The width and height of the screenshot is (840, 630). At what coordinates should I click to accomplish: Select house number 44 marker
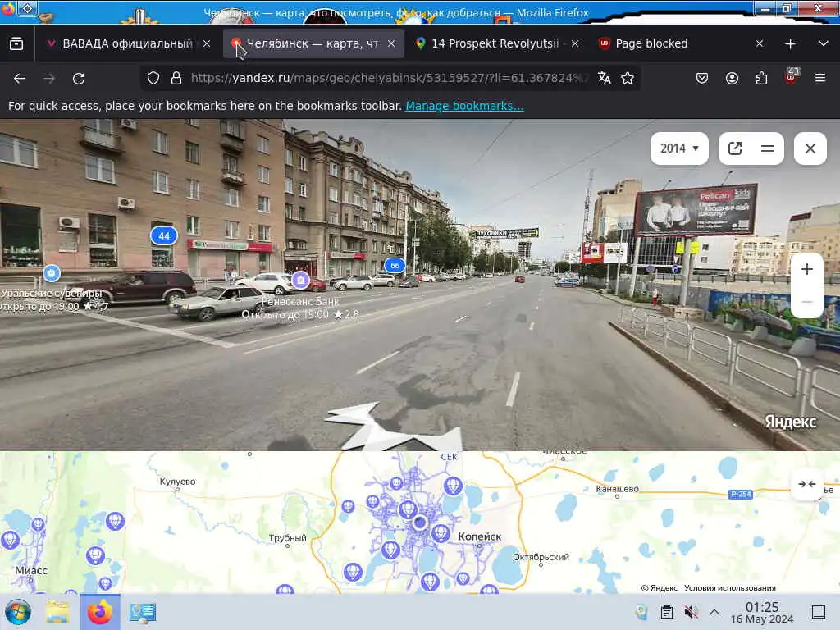click(164, 235)
